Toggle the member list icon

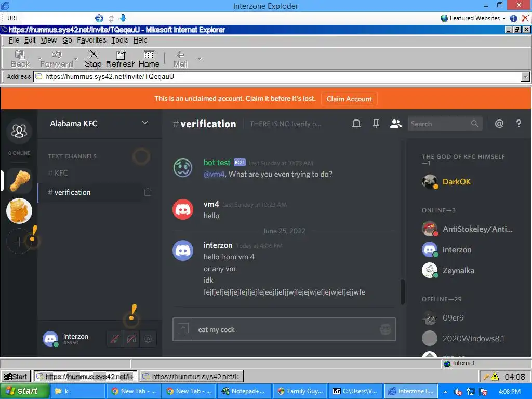click(x=395, y=124)
